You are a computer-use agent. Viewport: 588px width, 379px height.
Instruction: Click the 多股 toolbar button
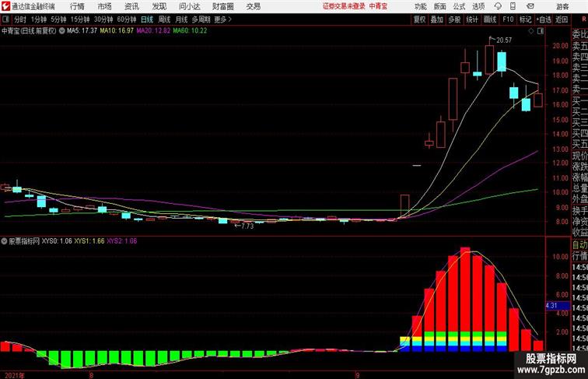[x=454, y=19]
